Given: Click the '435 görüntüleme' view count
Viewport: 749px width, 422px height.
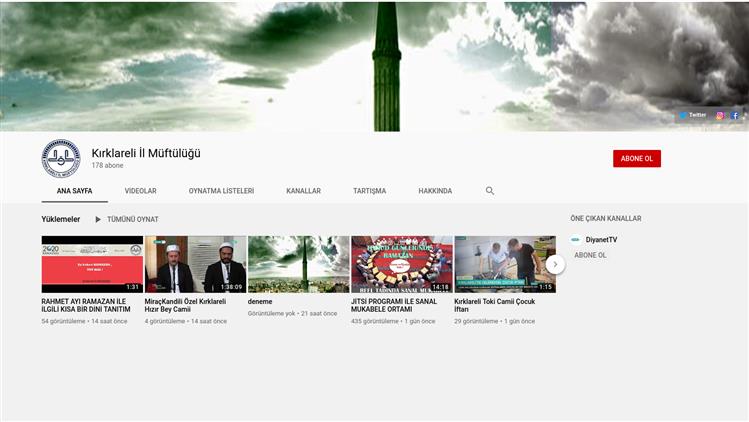Looking at the screenshot, I should [x=375, y=321].
